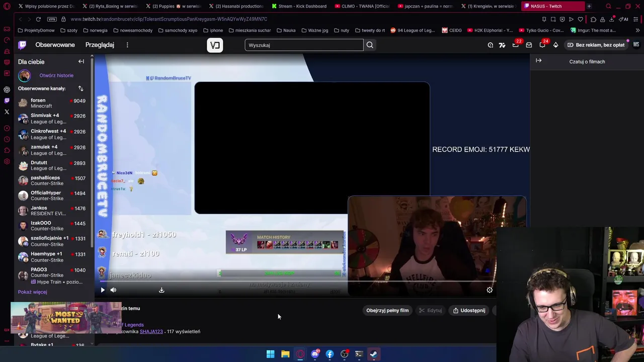Open Steam from the taskbar
The image size is (644, 362).
[374, 354]
